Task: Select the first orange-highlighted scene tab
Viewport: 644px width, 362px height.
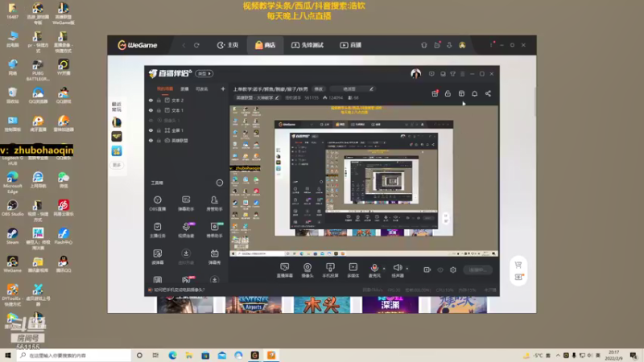Action: [165, 89]
